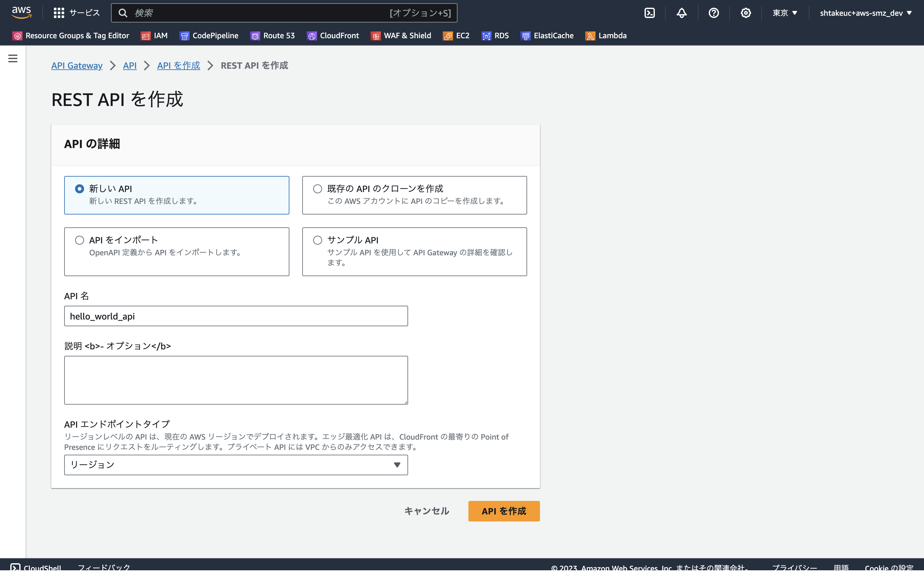Open the 東京 region dropdown
This screenshot has width=924, height=578.
(785, 13)
